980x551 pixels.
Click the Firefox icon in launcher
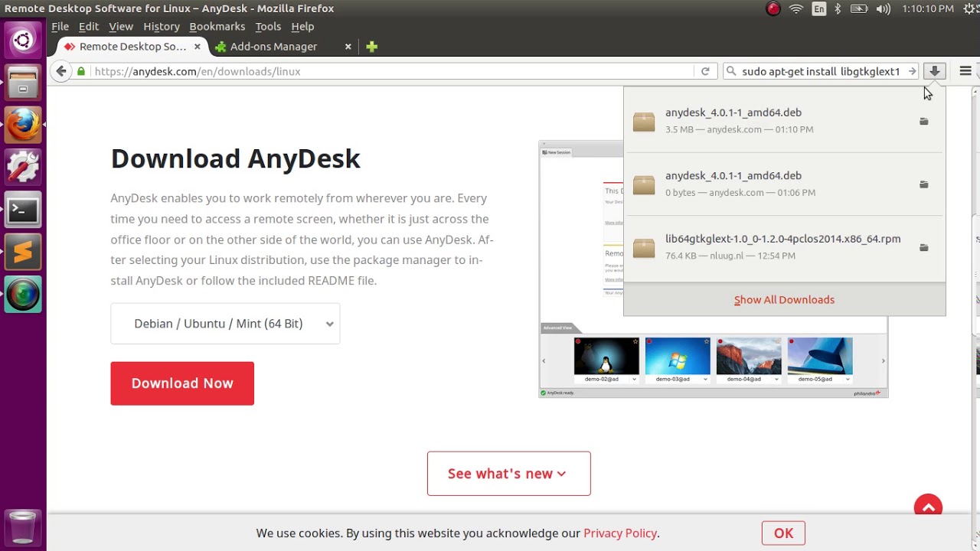pos(23,125)
